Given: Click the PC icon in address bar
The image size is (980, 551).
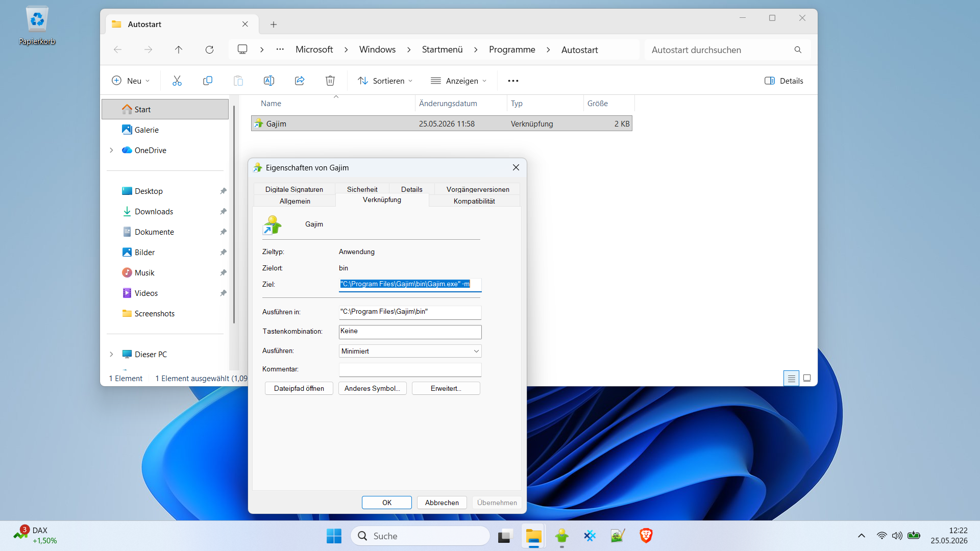Looking at the screenshot, I should pos(242,49).
